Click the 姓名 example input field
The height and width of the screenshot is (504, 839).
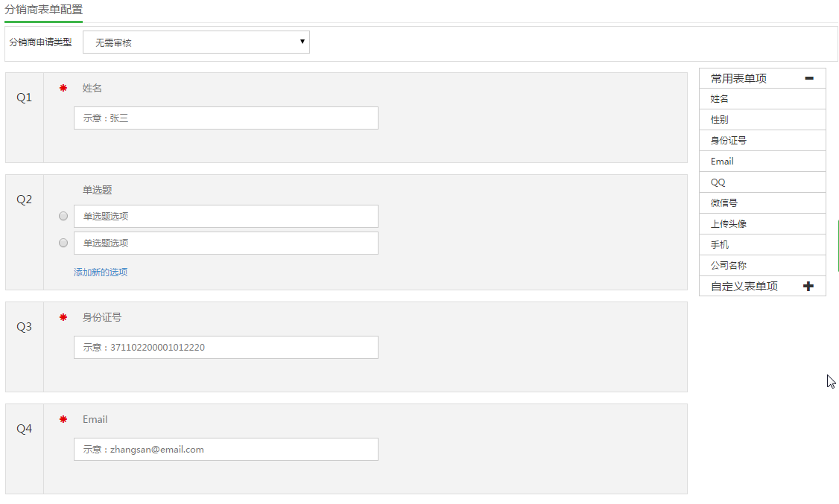[226, 118]
